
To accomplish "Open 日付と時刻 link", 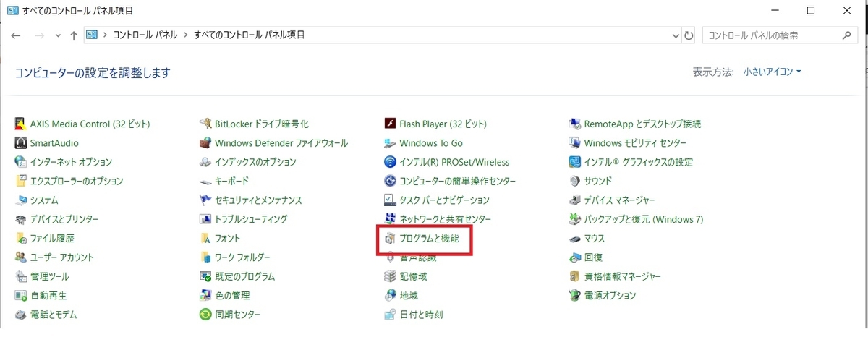I will [x=421, y=315].
